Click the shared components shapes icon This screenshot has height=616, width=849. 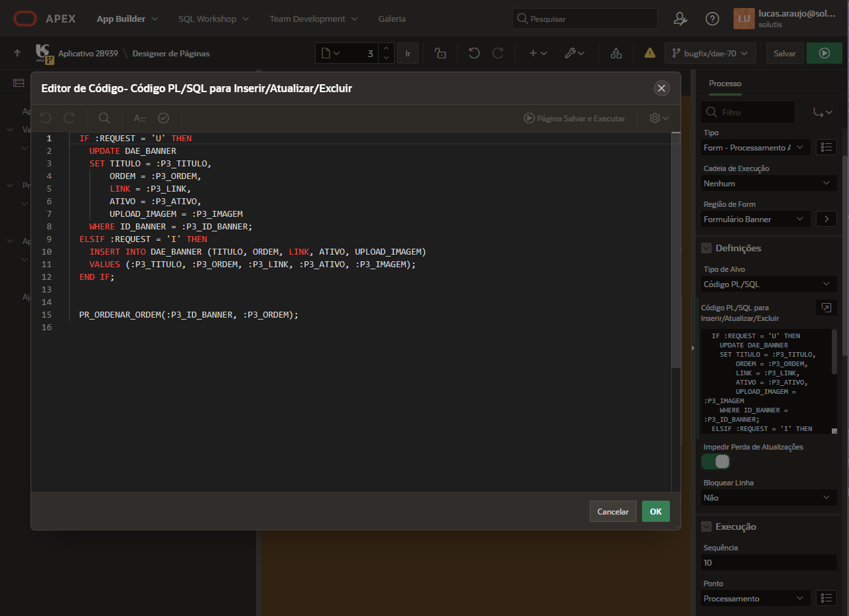point(616,53)
